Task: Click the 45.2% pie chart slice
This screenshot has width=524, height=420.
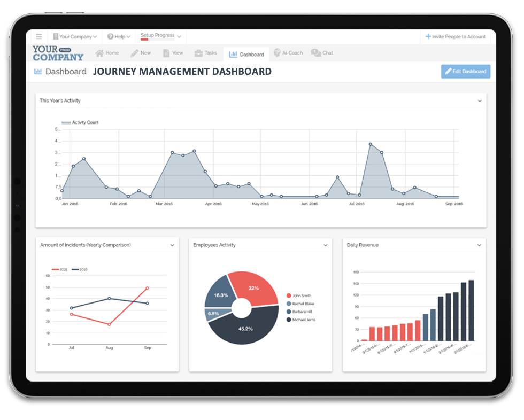Action: 244,327
